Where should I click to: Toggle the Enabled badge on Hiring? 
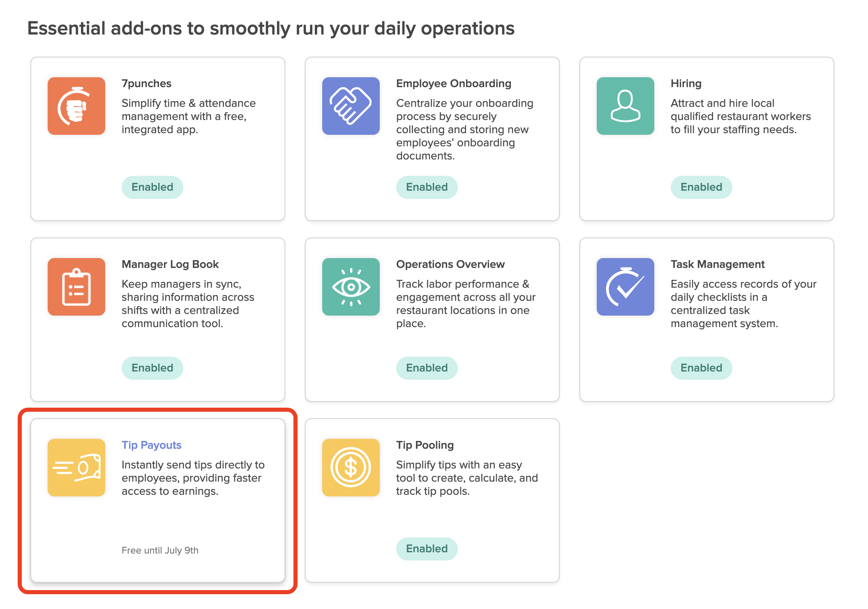tap(701, 187)
